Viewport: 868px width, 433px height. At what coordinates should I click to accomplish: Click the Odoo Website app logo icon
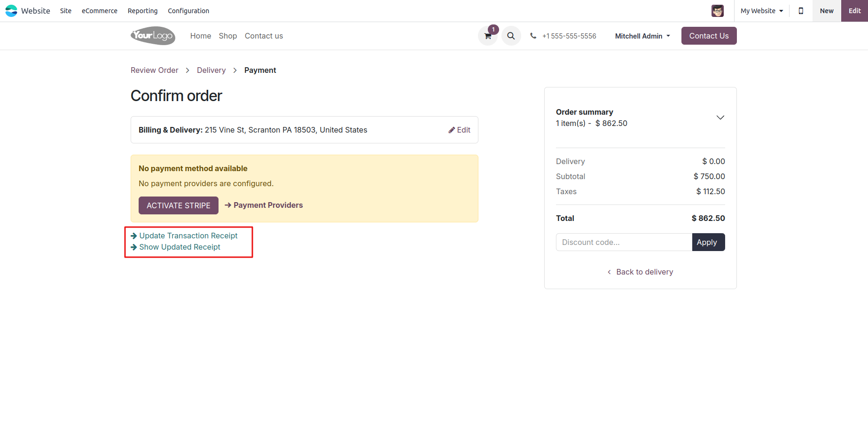point(11,11)
